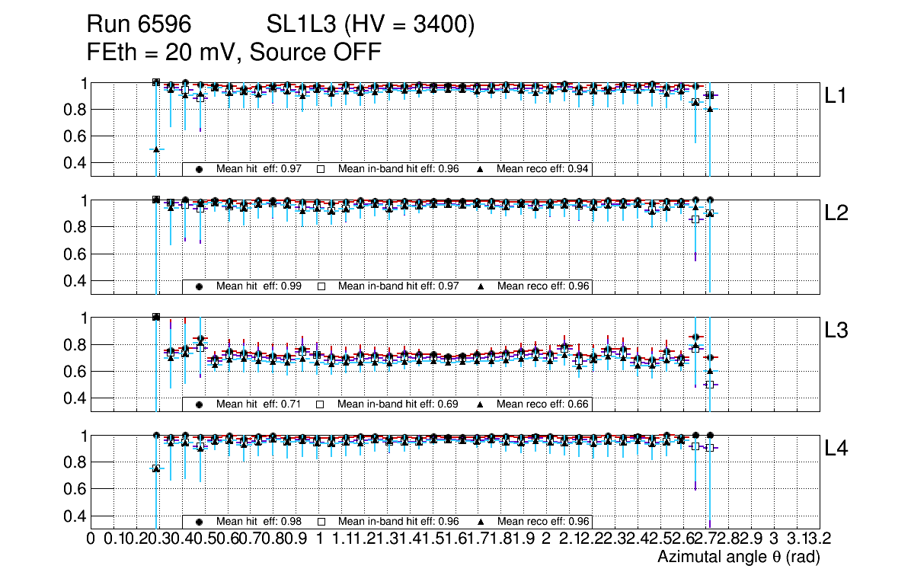
Task: Click 'Mean in-band hit eff: 0.97' legend text
Action: pyautogui.click(x=398, y=286)
